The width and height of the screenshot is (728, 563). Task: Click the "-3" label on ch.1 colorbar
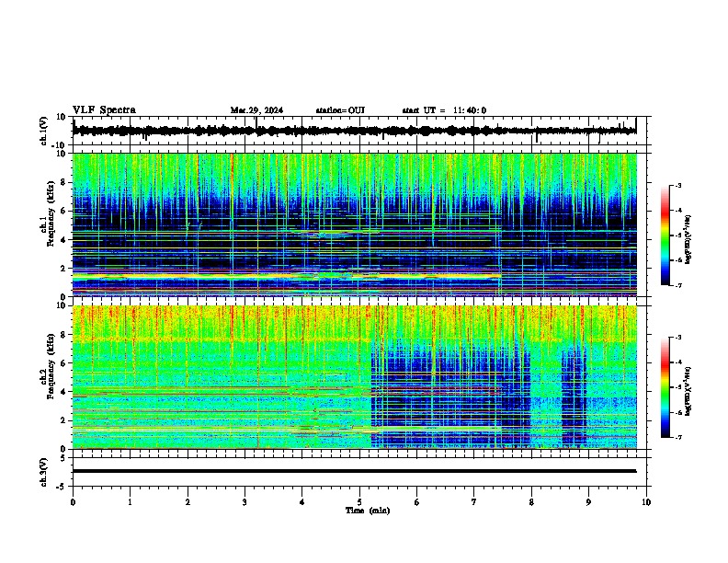(677, 185)
